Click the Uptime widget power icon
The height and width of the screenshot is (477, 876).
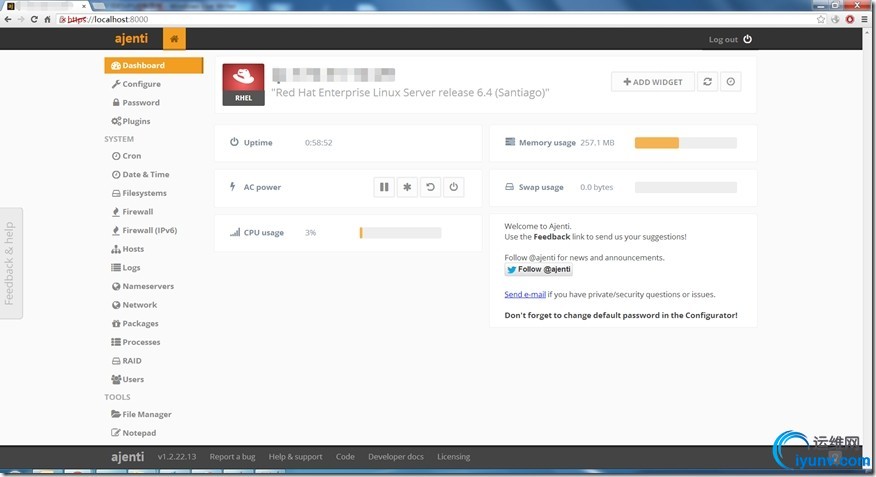[234, 142]
